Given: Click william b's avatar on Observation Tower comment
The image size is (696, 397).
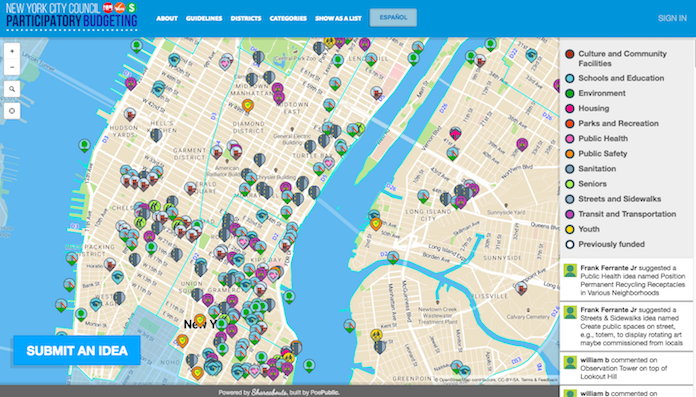Looking at the screenshot, I should tap(570, 362).
